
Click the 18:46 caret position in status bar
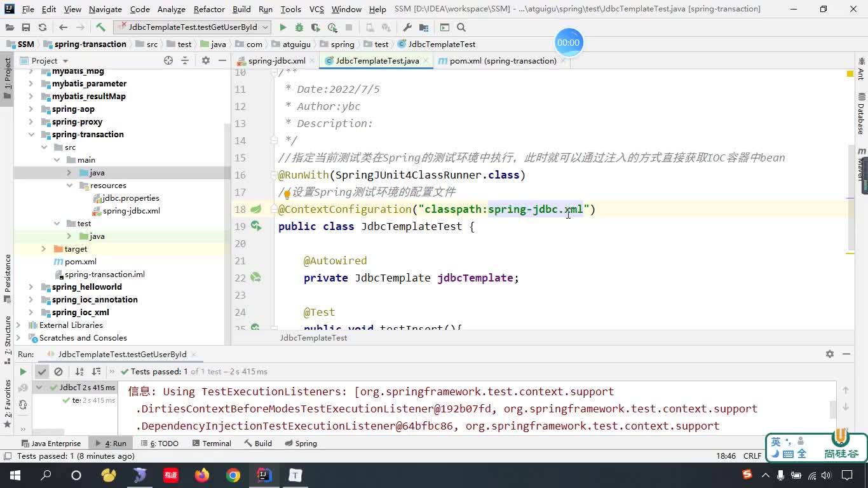[726, 456]
